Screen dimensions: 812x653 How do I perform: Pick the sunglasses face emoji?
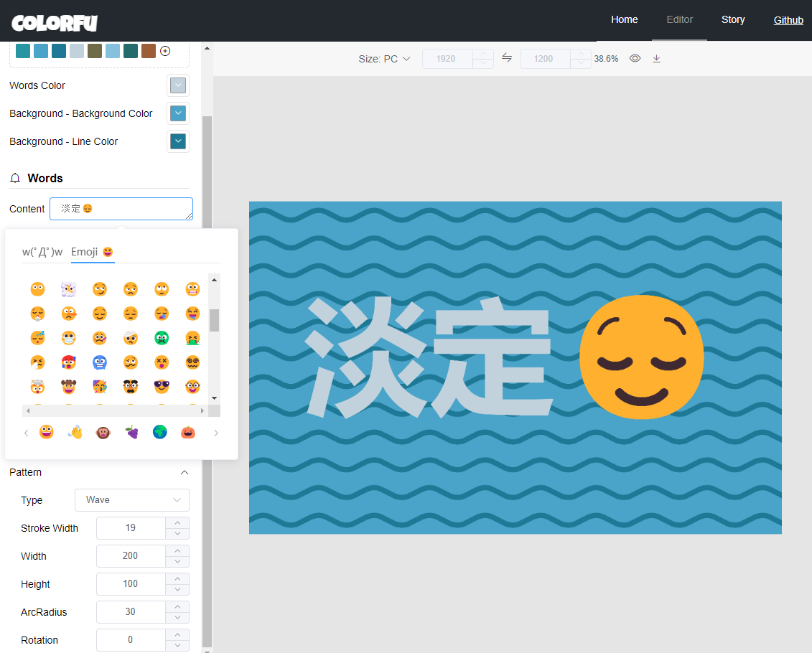tap(162, 387)
